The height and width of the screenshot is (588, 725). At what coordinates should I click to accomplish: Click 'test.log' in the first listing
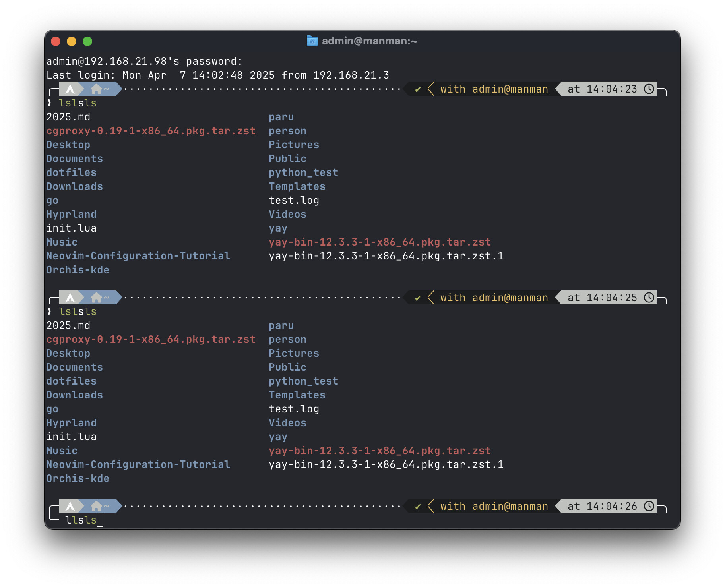[294, 200]
